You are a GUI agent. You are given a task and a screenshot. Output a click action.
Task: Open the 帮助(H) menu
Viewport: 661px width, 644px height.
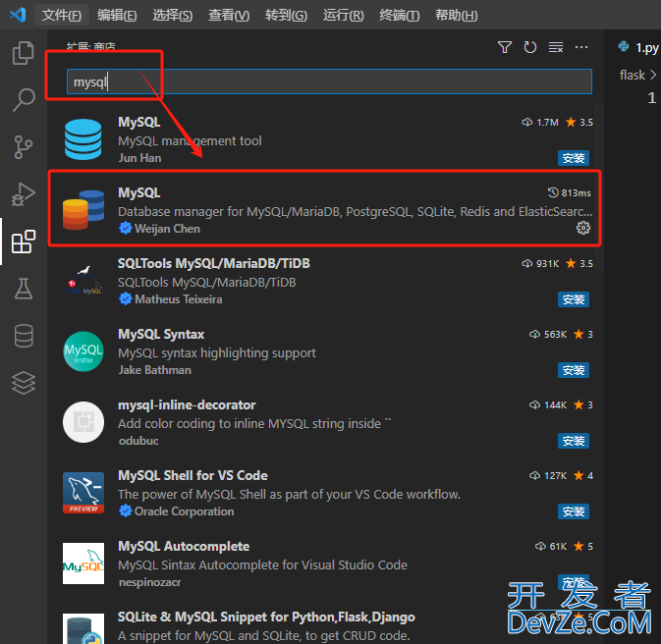456,15
